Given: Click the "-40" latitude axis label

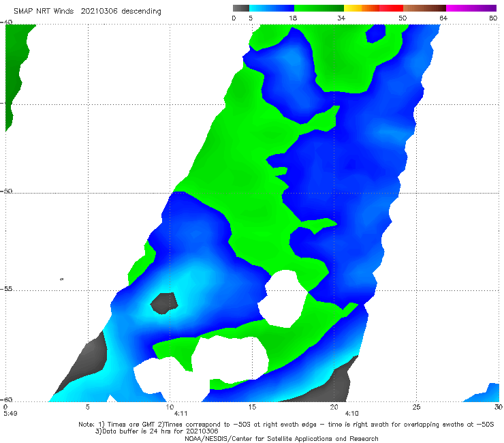Looking at the screenshot, I should pos(6,22).
